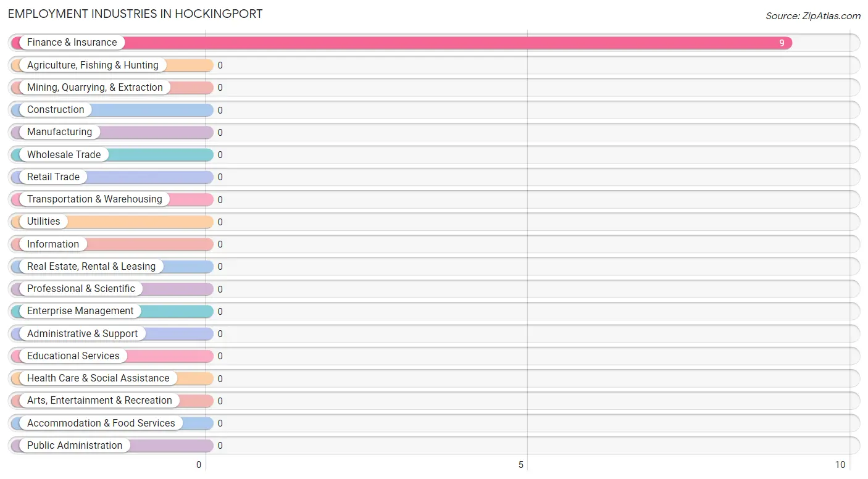The height and width of the screenshot is (479, 868).
Task: Click the Manufacturing label
Action: point(59,132)
